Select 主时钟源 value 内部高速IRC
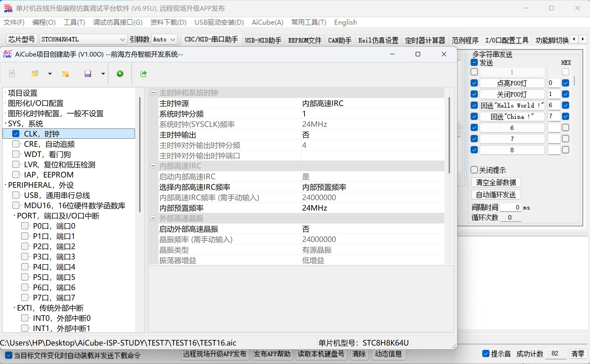 (x=372, y=103)
